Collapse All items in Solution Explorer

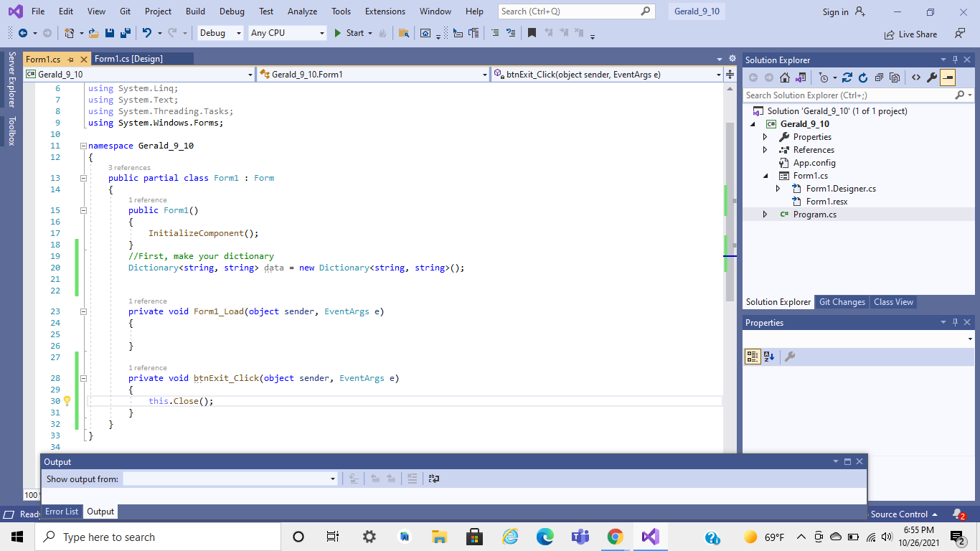point(879,77)
